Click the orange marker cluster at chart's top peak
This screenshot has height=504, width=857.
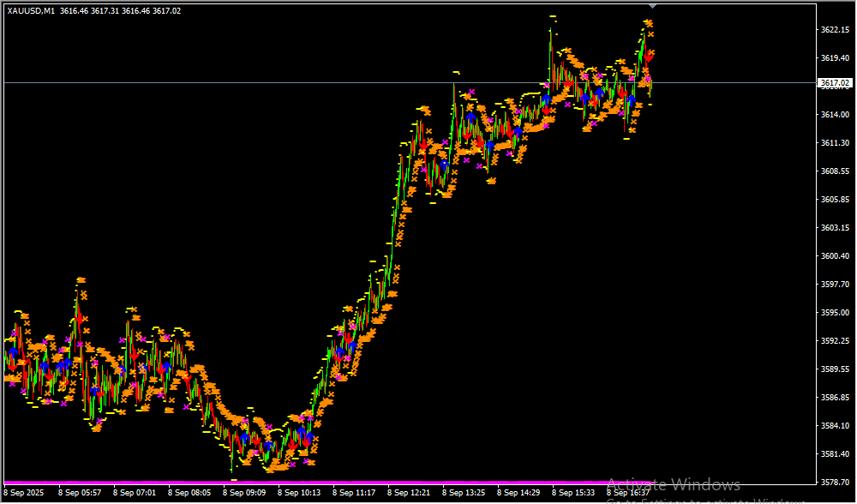coord(650,23)
